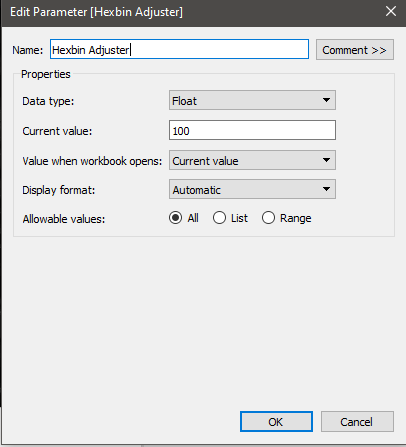Close the Edit Parameter dialog
Screen dimensions: 406x447
pos(391,11)
